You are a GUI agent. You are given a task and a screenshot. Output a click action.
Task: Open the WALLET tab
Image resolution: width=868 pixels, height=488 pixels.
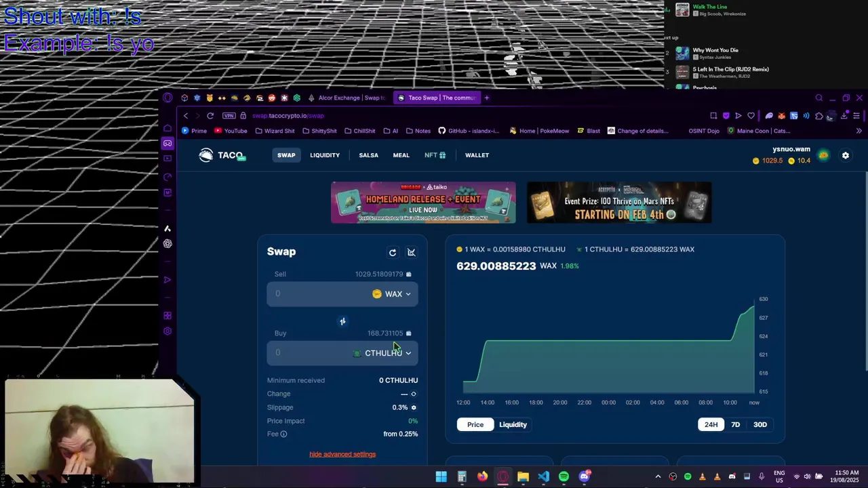pyautogui.click(x=477, y=155)
